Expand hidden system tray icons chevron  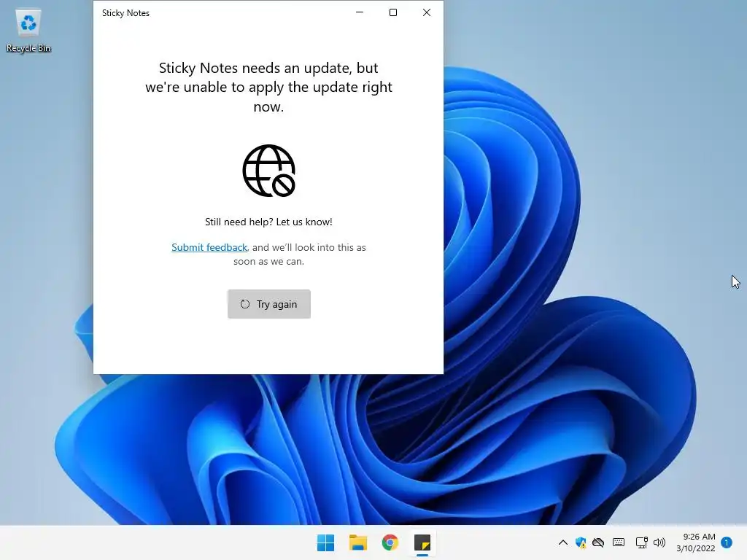click(562, 542)
